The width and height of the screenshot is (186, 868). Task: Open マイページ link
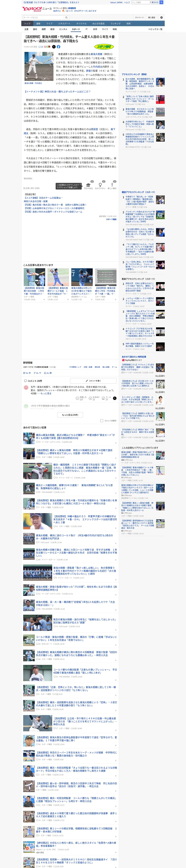pyautogui.click(x=139, y=18)
